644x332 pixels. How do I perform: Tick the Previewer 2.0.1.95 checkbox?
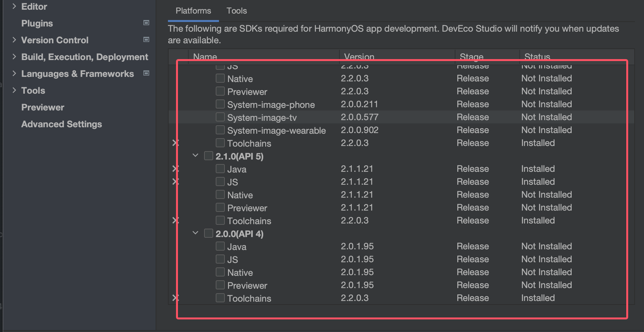tap(220, 285)
